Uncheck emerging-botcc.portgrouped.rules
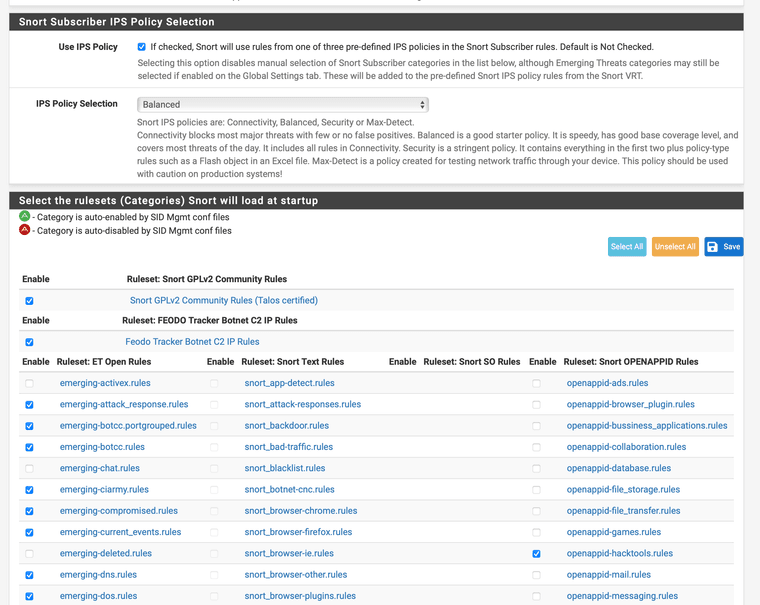The width and height of the screenshot is (760, 605). pos(29,426)
